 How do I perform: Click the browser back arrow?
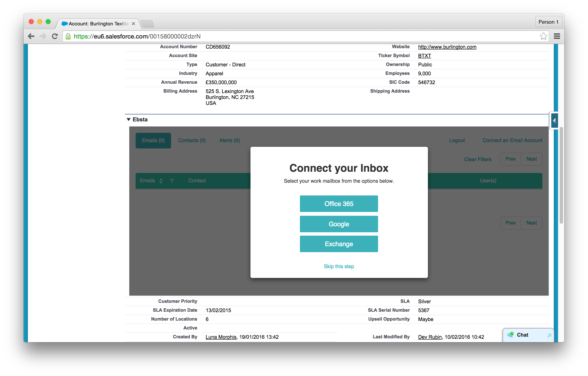tap(31, 36)
